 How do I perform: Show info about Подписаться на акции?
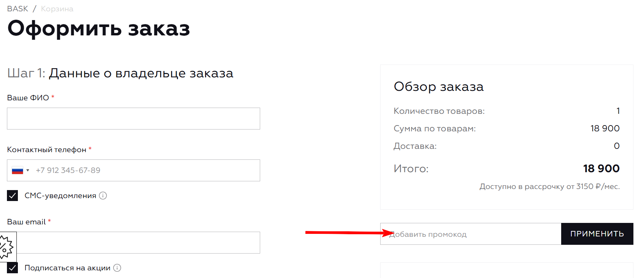tap(117, 268)
